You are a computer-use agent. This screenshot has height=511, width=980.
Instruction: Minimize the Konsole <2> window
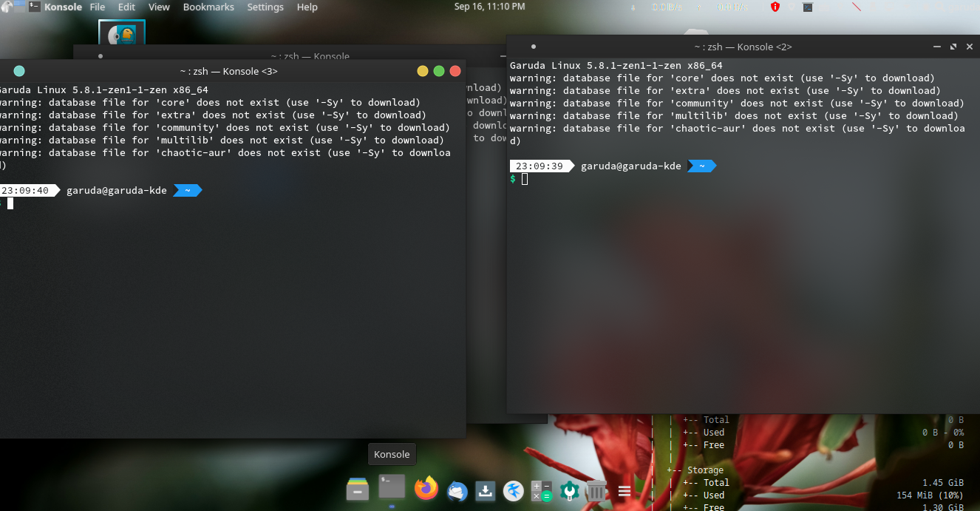point(936,47)
